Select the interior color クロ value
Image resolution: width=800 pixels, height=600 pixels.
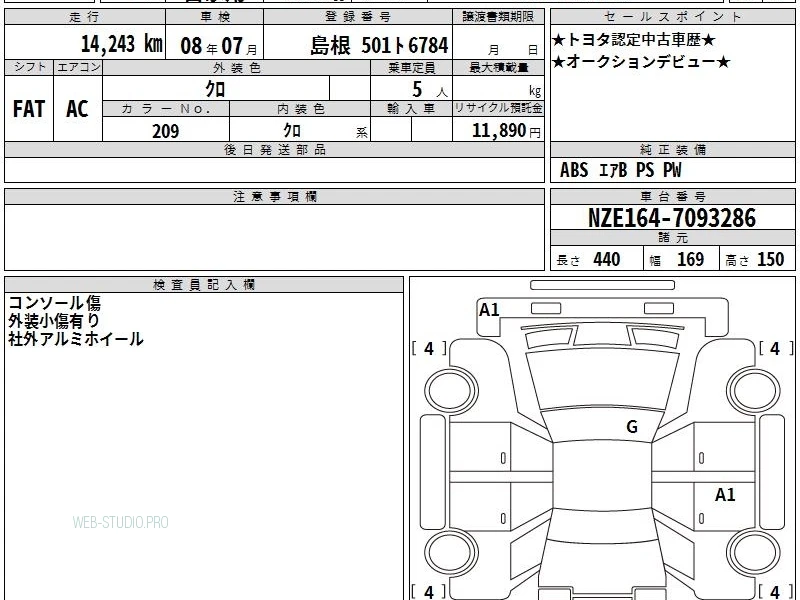292,131
